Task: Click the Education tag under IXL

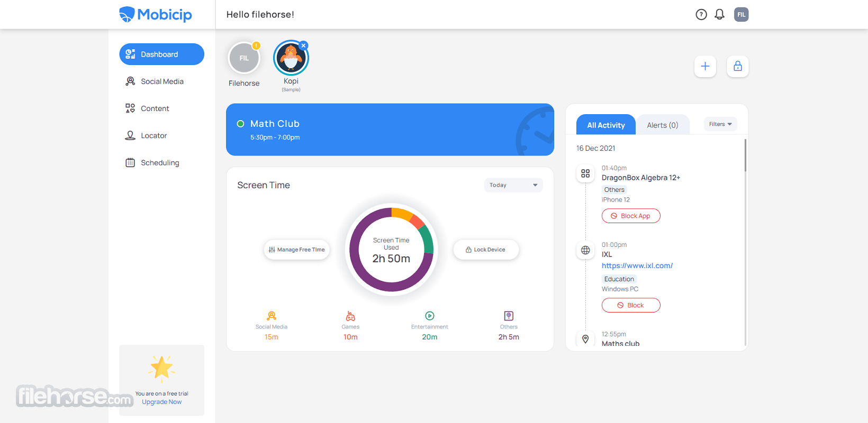Action: 619,279
